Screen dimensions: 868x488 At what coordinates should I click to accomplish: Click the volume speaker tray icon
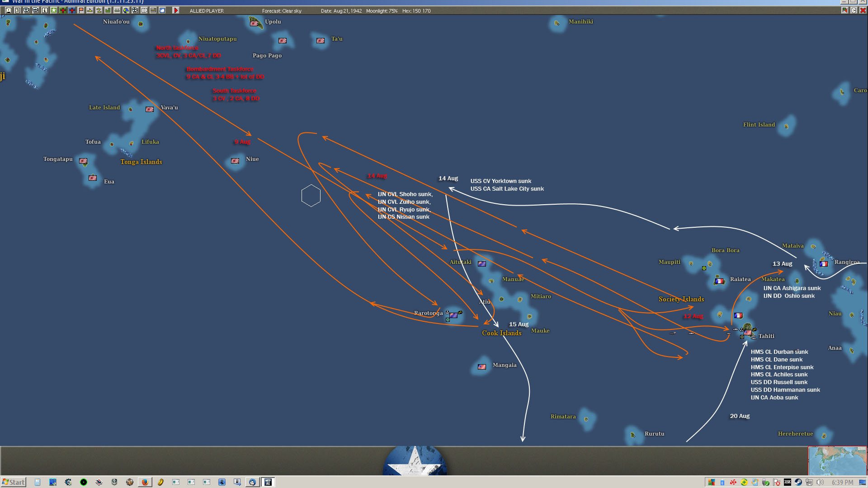[x=820, y=482]
